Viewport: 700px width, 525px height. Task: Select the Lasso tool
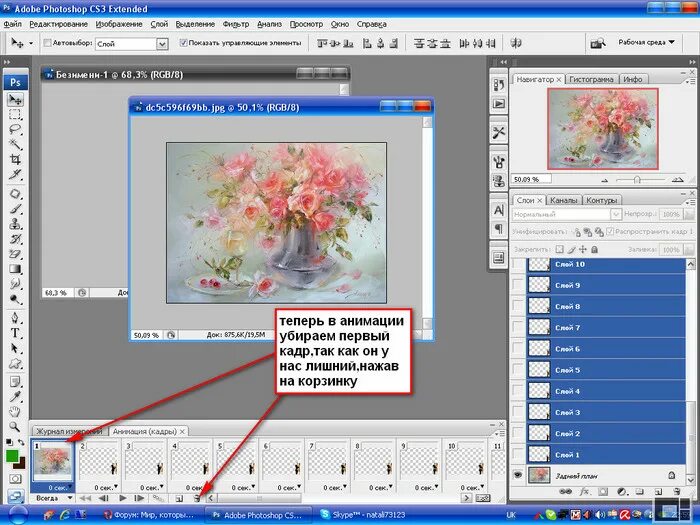(x=16, y=129)
